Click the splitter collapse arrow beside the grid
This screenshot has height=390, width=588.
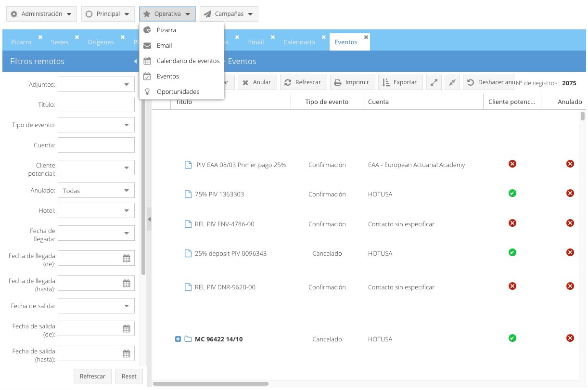(x=149, y=219)
